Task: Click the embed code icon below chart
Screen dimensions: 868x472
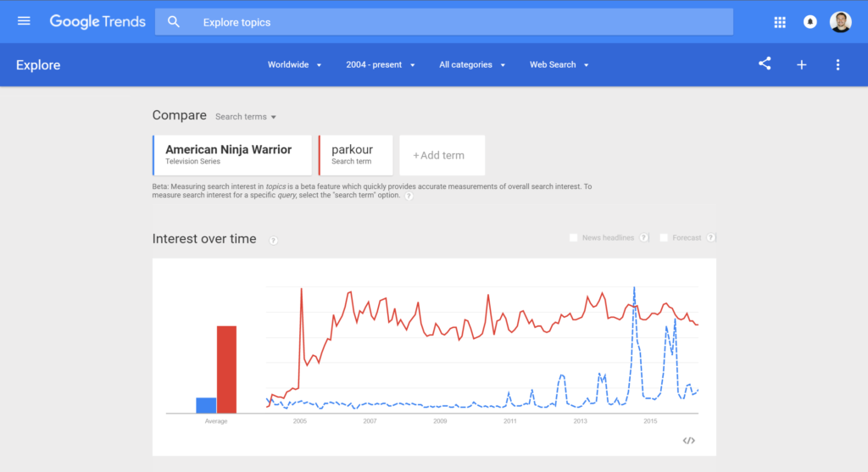Action: click(688, 441)
